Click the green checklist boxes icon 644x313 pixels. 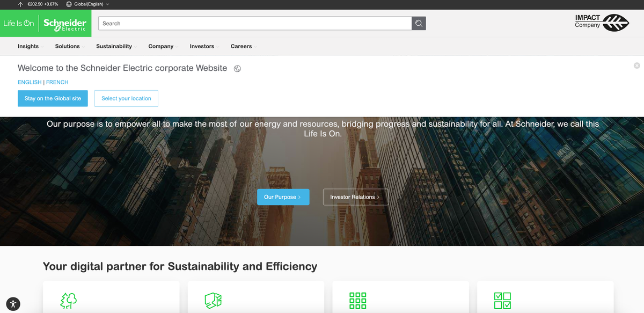tap(502, 301)
